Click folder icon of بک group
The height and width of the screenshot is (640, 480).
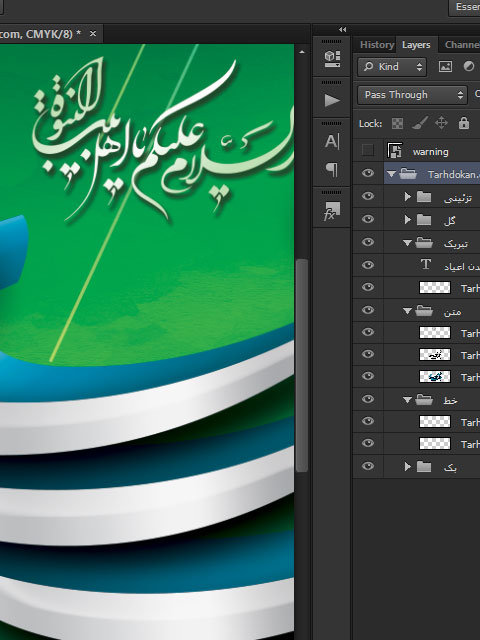[x=424, y=467]
